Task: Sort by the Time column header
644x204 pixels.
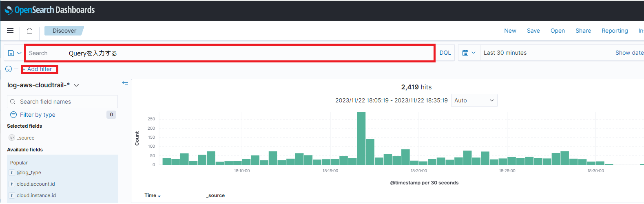Action: click(x=153, y=195)
